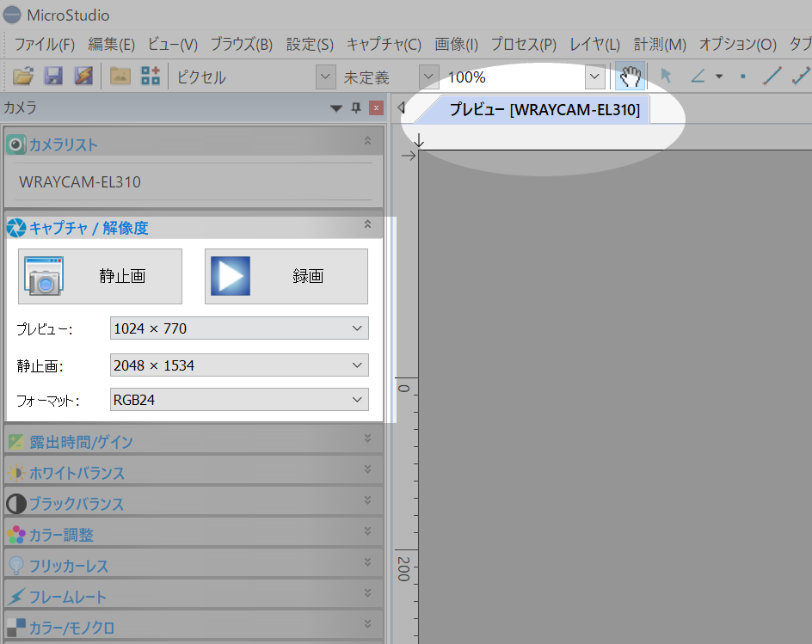The image size is (812, 644).
Task: Open the フォーマット RGB24 dropdown
Action: [239, 400]
